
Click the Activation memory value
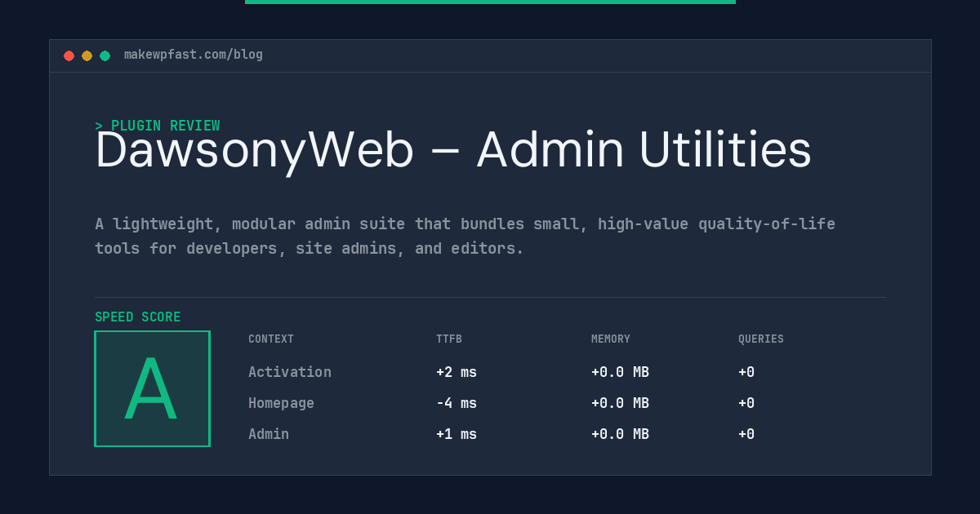pyautogui.click(x=620, y=372)
